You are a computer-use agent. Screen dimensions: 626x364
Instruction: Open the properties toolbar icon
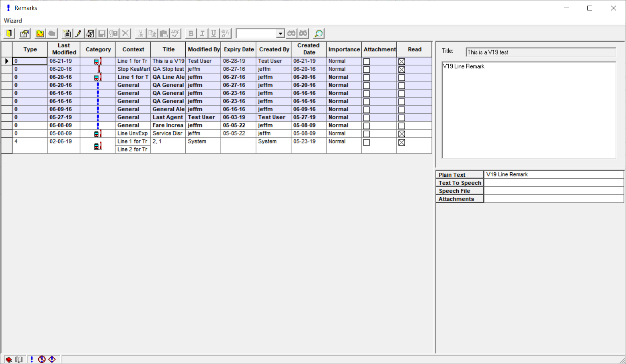tap(24, 33)
